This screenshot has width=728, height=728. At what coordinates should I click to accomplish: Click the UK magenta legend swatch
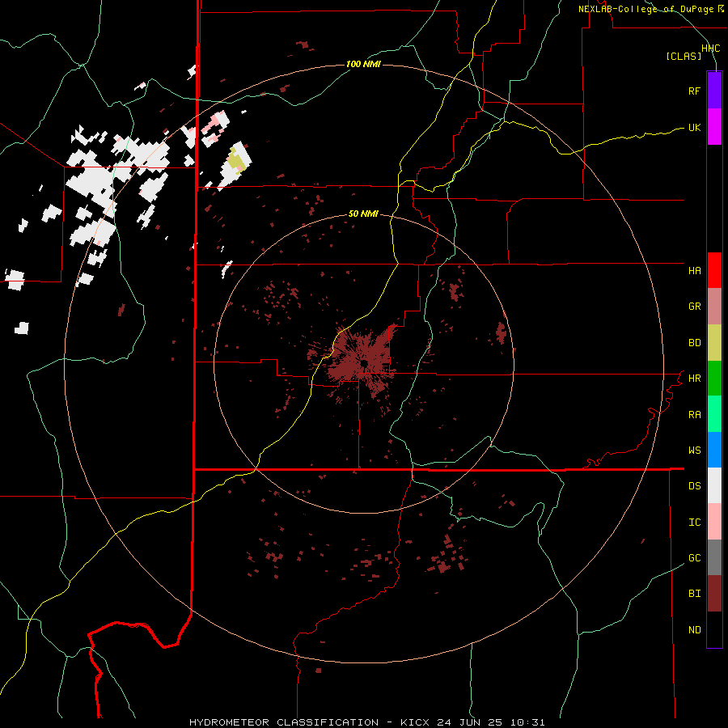point(714,127)
